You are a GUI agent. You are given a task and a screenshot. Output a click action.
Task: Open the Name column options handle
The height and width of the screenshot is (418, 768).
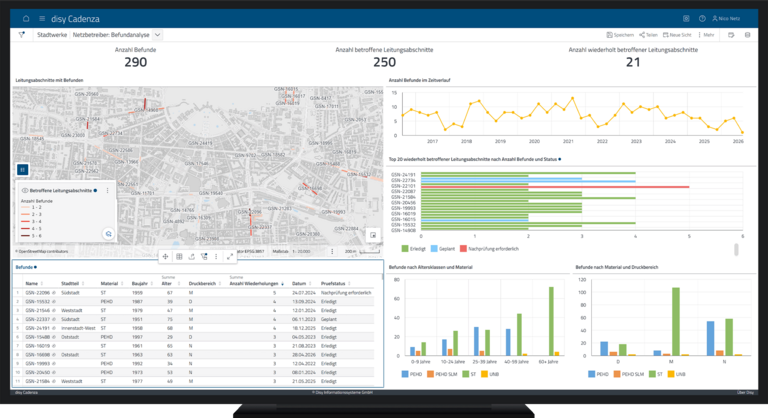pyautogui.click(x=42, y=284)
